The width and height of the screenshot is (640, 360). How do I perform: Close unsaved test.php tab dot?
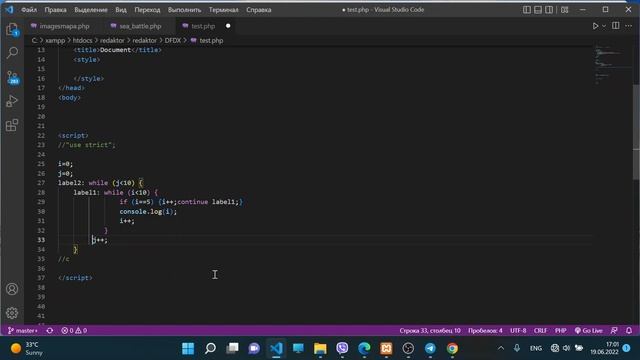(228, 26)
